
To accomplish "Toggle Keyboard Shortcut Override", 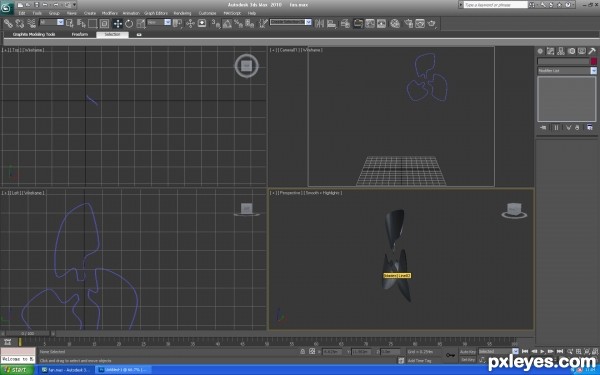I will 202,24.
